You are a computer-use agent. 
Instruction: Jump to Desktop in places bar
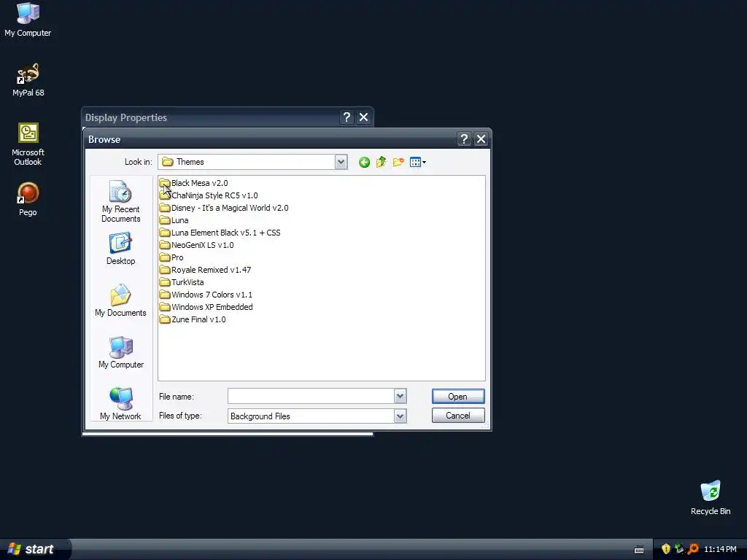coord(120,249)
